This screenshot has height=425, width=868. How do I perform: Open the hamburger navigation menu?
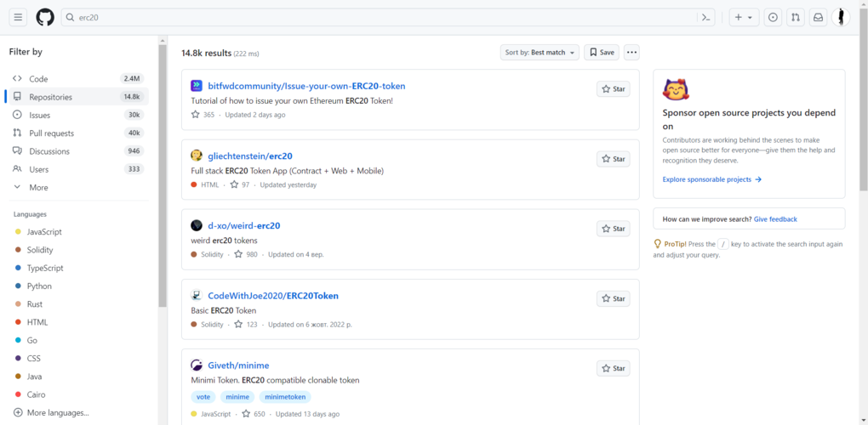tap(18, 17)
